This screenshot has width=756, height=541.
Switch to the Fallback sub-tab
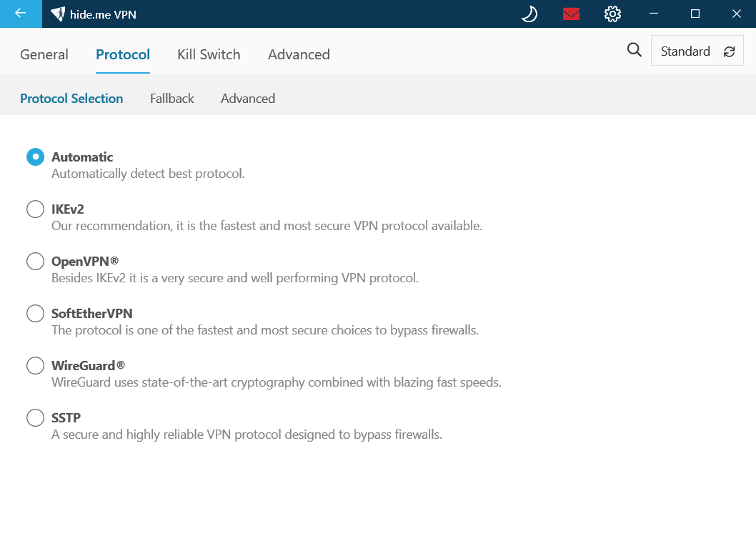coord(172,99)
